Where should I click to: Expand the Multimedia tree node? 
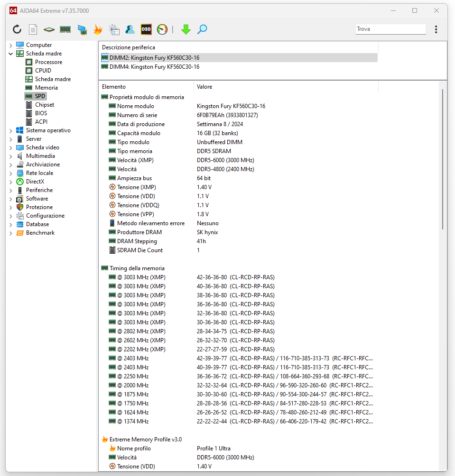click(10, 156)
